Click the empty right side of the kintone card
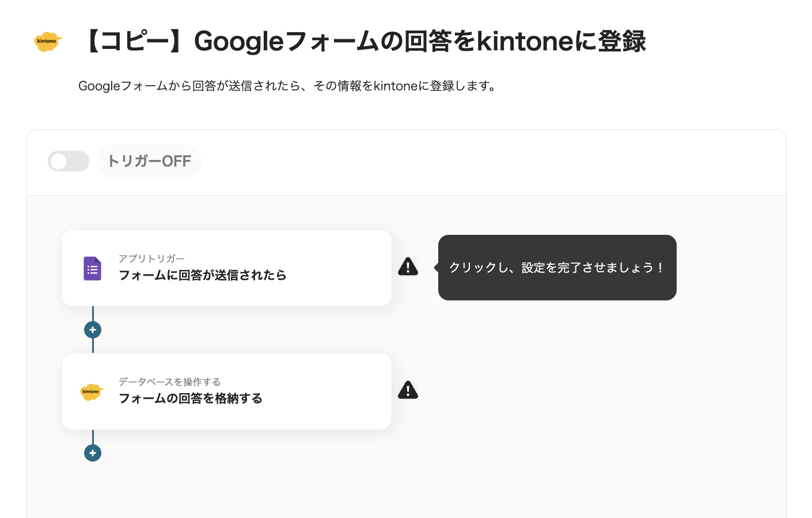812x518 pixels. [346, 391]
